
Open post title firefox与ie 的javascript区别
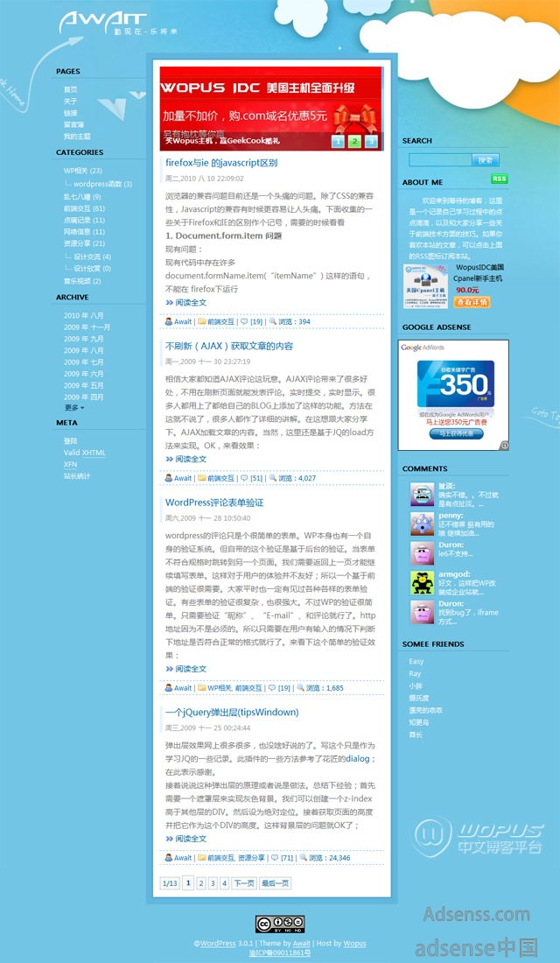(x=221, y=164)
